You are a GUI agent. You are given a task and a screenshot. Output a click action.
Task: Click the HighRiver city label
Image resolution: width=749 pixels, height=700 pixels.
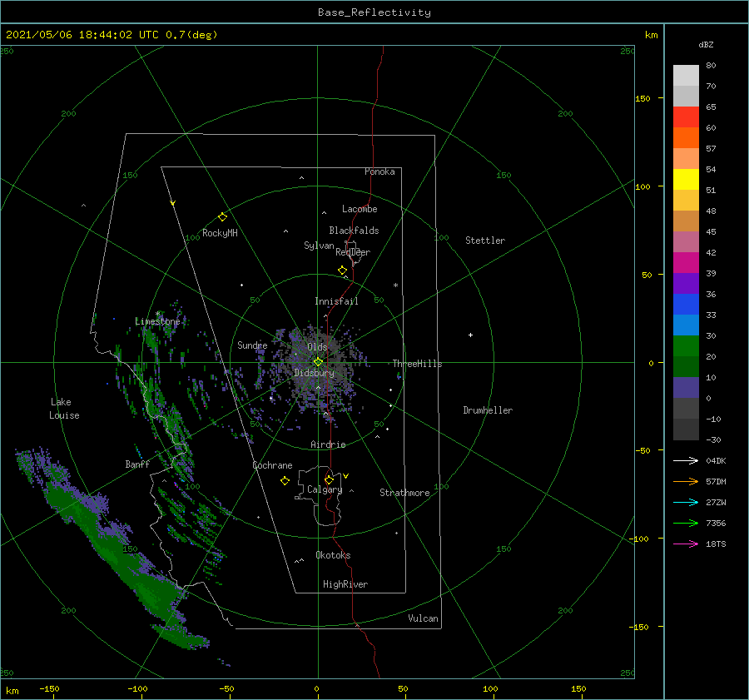point(345,584)
